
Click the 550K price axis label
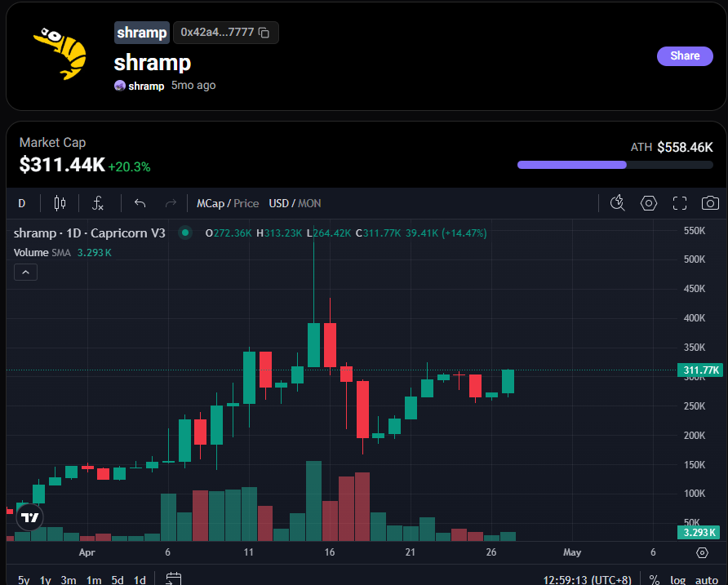pyautogui.click(x=694, y=230)
